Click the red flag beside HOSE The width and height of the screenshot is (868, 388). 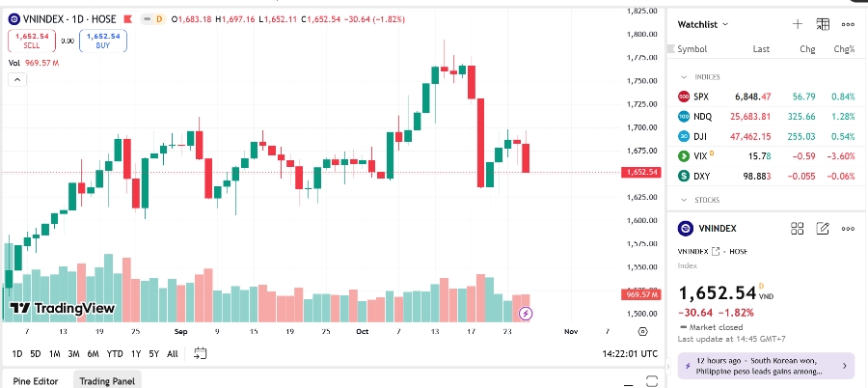[127, 19]
